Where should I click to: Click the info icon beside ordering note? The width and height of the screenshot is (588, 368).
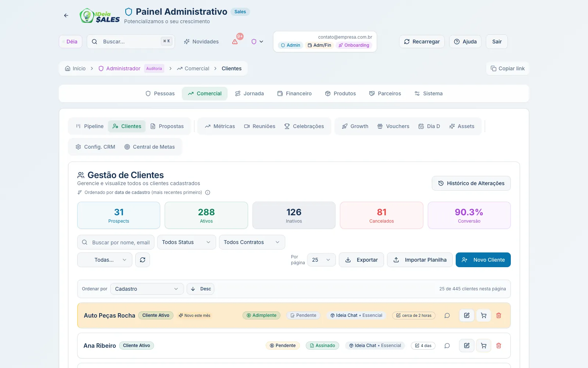pyautogui.click(x=208, y=192)
